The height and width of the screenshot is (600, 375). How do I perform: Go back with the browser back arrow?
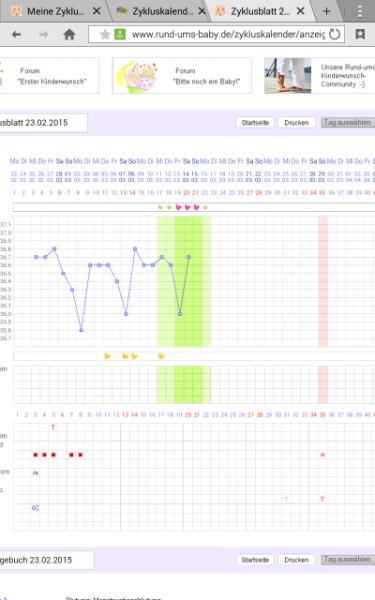(x=16, y=34)
